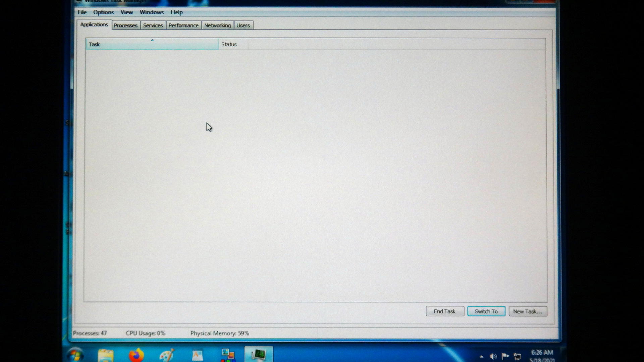The height and width of the screenshot is (362, 644).
Task: Switch to the Processes tab
Action: coord(125,25)
